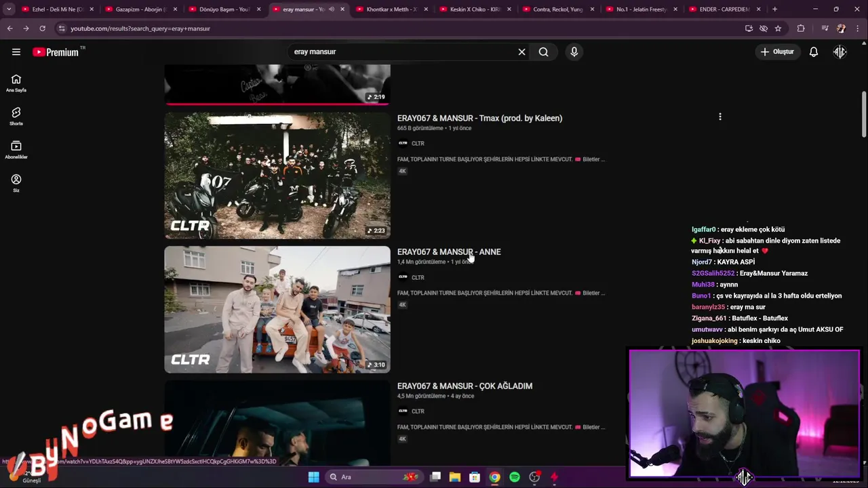This screenshot has width=868, height=488.
Task: Click the browser forward arrow
Action: (x=26, y=28)
